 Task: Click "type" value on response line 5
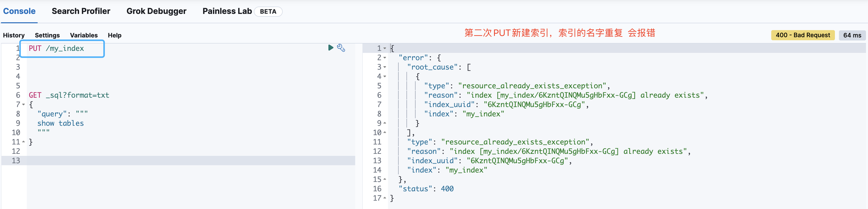[532, 86]
